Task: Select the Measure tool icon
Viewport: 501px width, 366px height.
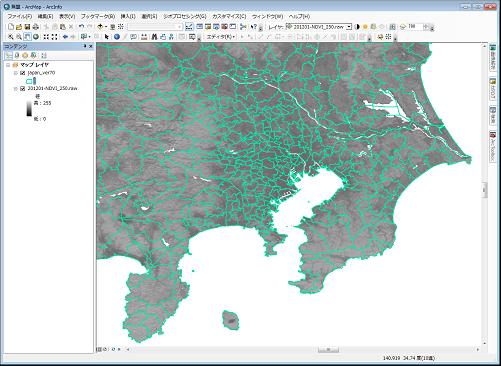Action: pos(144,37)
